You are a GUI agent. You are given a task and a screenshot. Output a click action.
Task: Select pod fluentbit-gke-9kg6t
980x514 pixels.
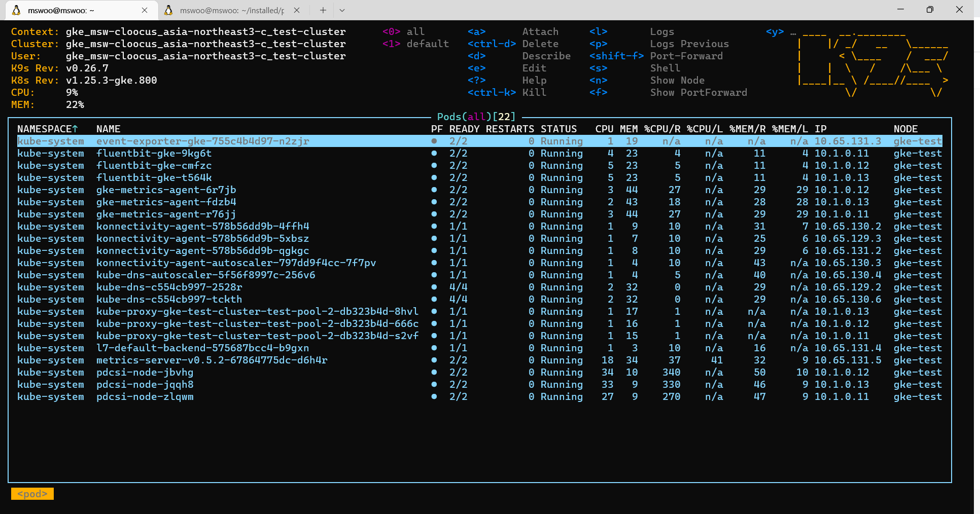pyautogui.click(x=479, y=153)
